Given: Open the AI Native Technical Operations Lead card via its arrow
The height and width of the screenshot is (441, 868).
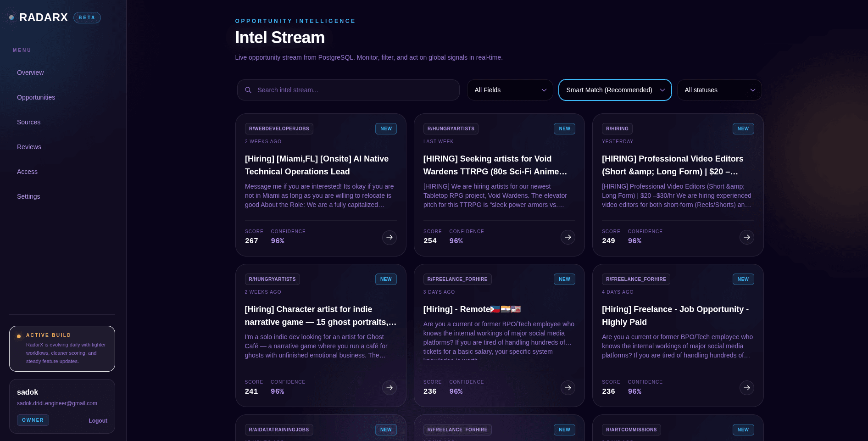Looking at the screenshot, I should click(389, 237).
